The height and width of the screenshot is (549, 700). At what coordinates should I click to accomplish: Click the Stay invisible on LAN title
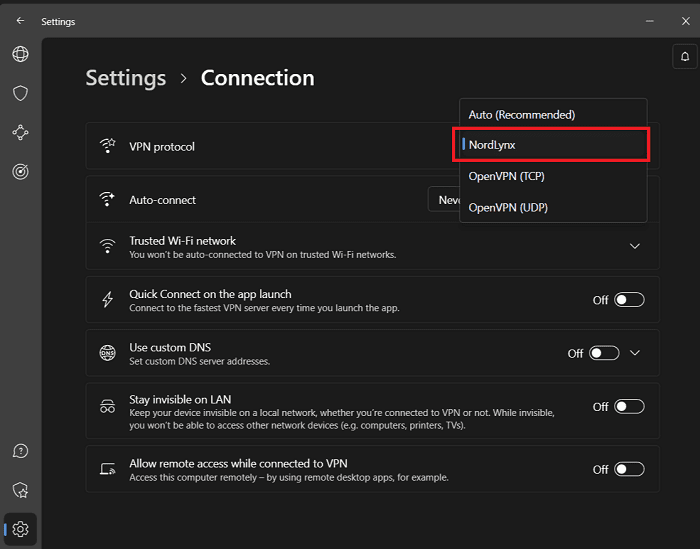(180, 399)
